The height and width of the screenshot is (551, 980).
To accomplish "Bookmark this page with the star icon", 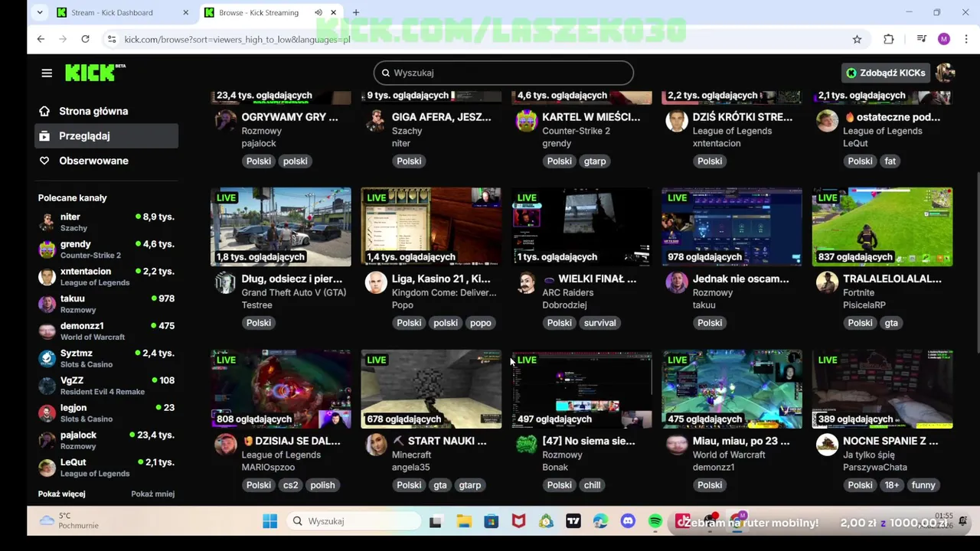I will 857,39.
